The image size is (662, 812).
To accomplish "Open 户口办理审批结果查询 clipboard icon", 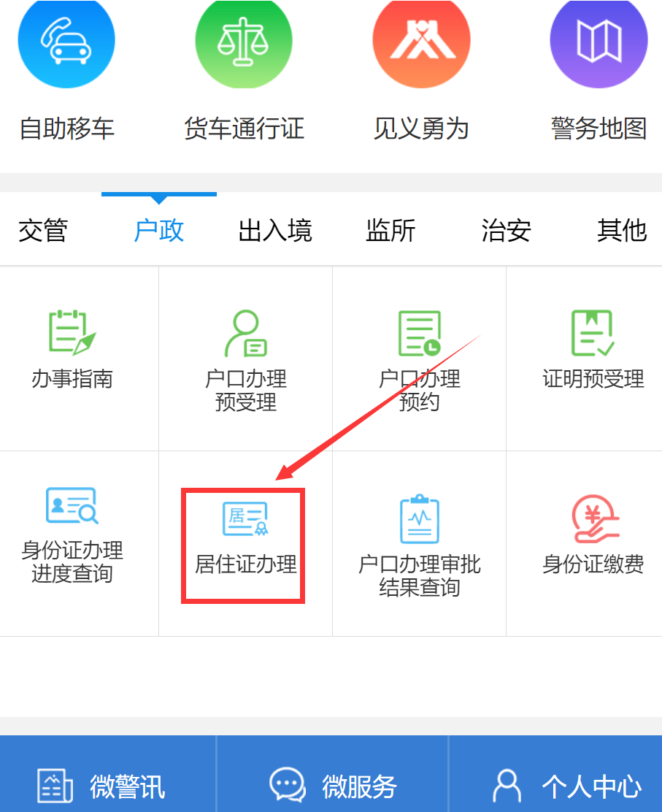I will click(x=419, y=518).
